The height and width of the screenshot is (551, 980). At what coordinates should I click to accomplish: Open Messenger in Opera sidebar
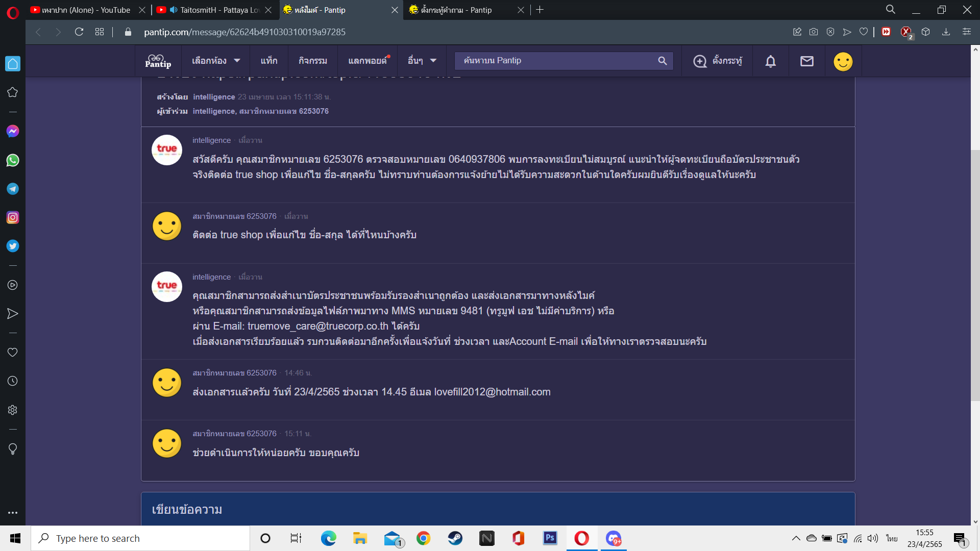coord(13,132)
